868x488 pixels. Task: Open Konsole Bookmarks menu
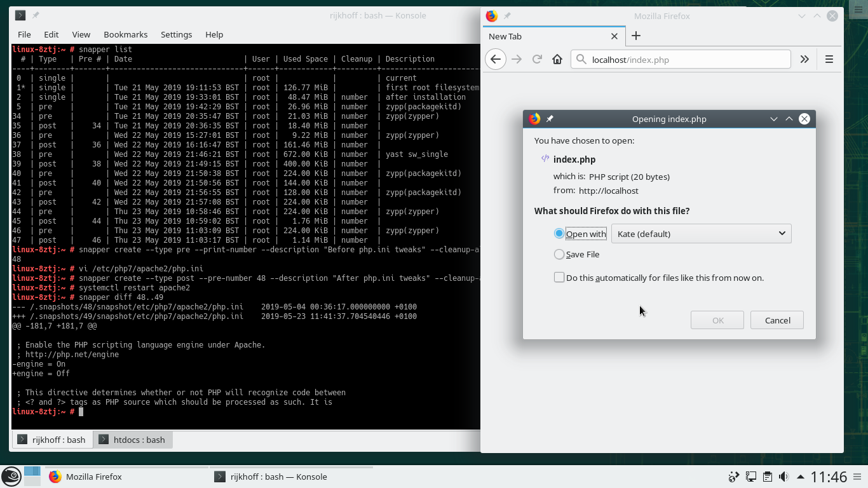click(126, 34)
